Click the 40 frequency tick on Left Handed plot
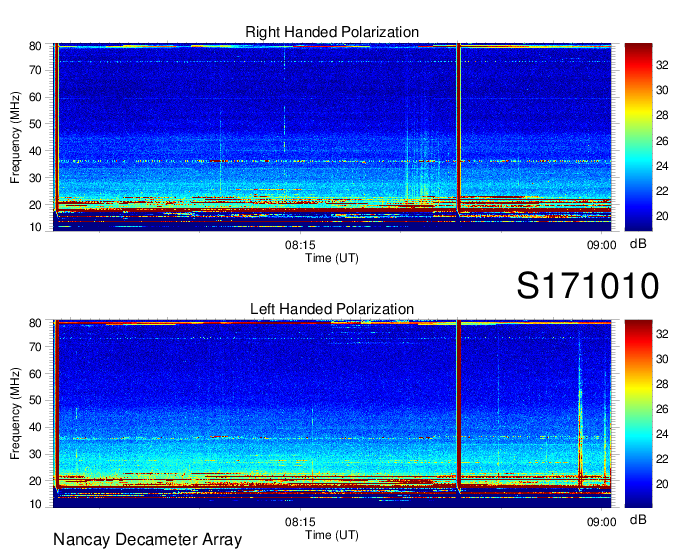This screenshot has width=680, height=552. click(x=35, y=427)
